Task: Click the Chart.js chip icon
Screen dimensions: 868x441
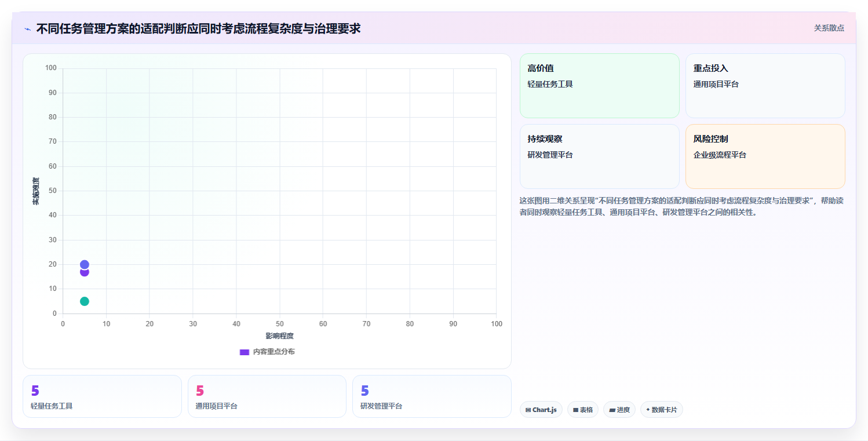Action: click(x=528, y=410)
